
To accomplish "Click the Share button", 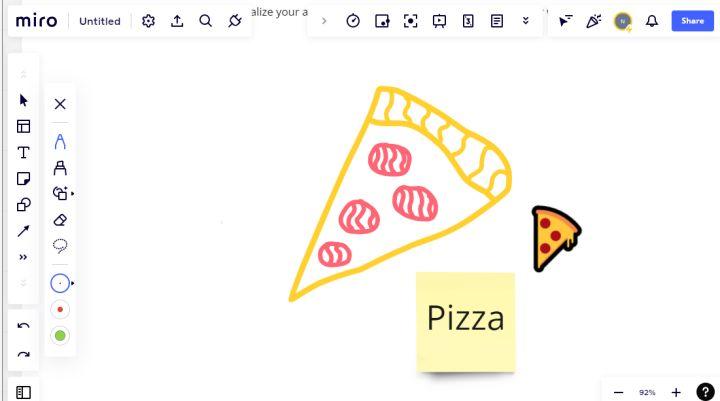I will pos(692,21).
